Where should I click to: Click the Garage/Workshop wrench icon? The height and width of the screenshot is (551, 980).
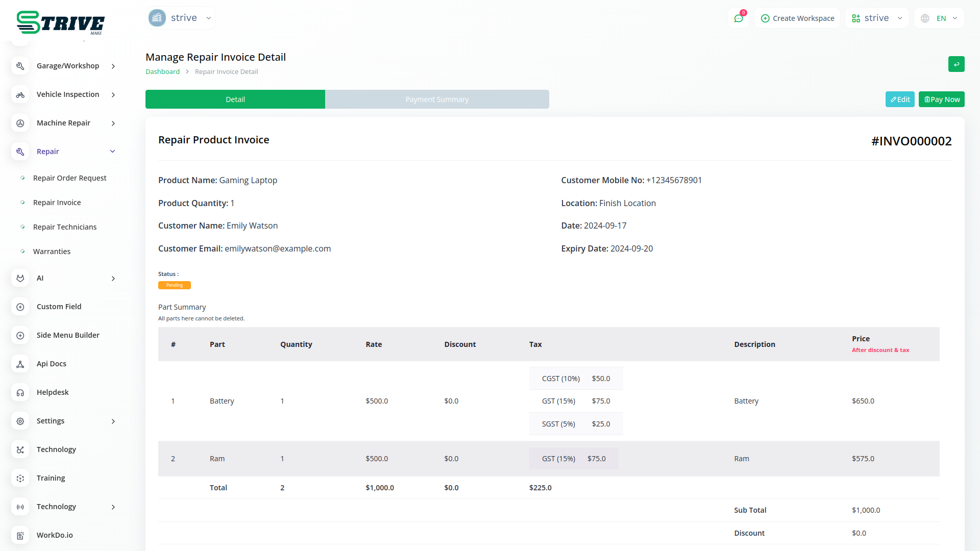[x=20, y=66]
